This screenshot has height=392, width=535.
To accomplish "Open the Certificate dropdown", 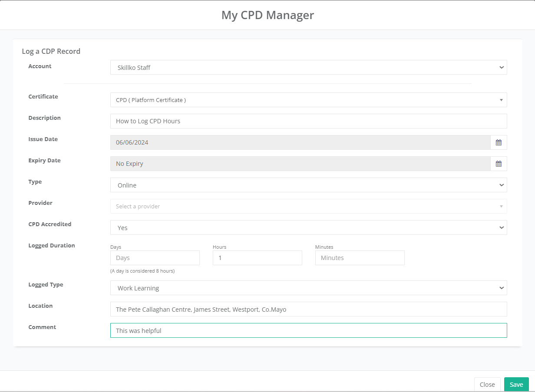I will [x=308, y=100].
